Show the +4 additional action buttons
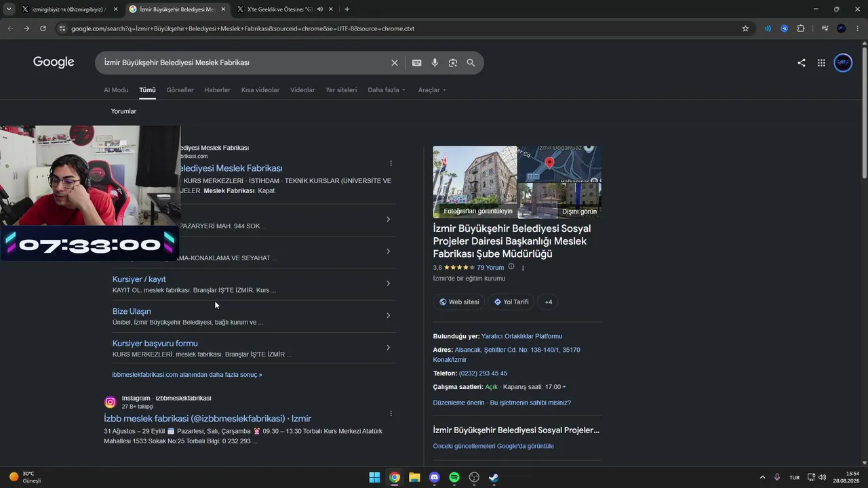Screen dimensions: 868x488 click(548, 302)
